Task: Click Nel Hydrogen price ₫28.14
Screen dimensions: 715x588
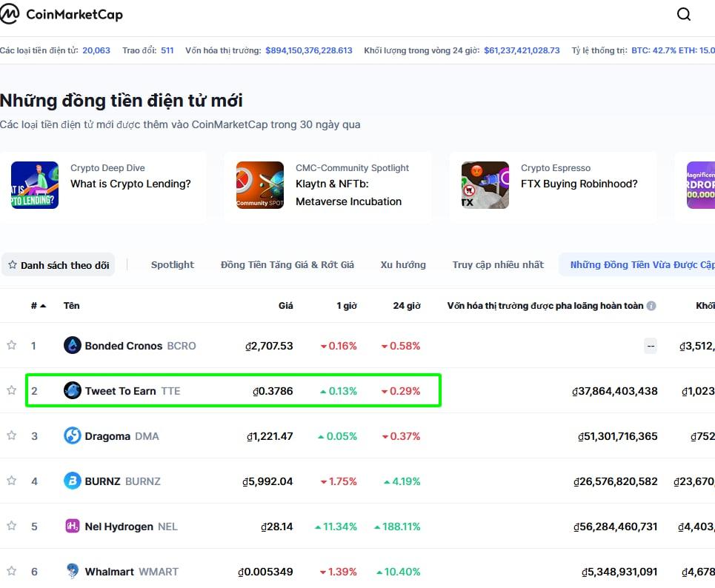Action: [277, 526]
